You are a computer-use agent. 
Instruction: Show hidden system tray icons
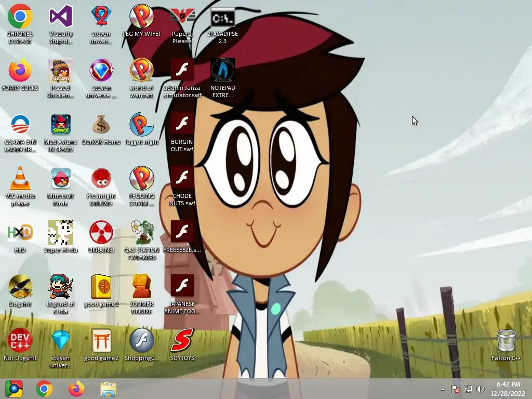click(443, 389)
